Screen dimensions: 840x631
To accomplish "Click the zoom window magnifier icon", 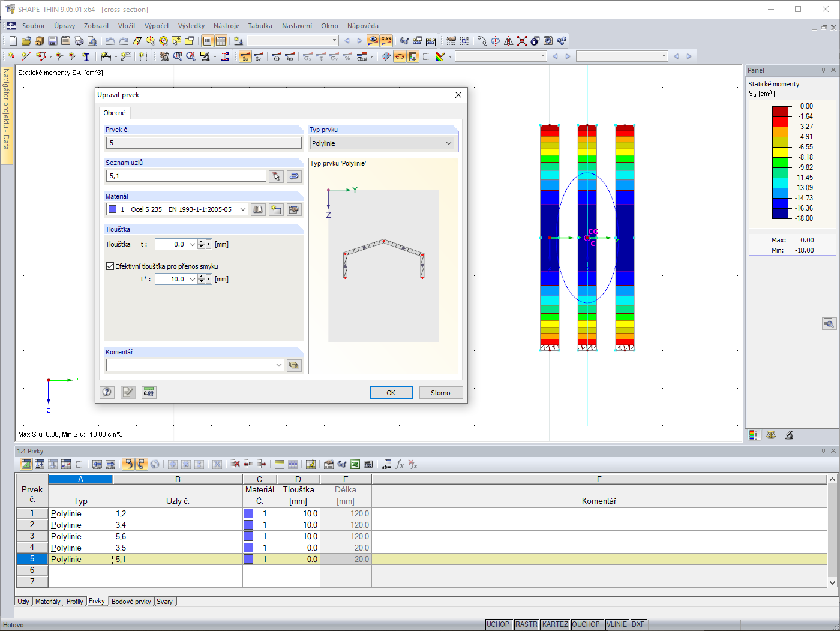I will [x=178, y=56].
